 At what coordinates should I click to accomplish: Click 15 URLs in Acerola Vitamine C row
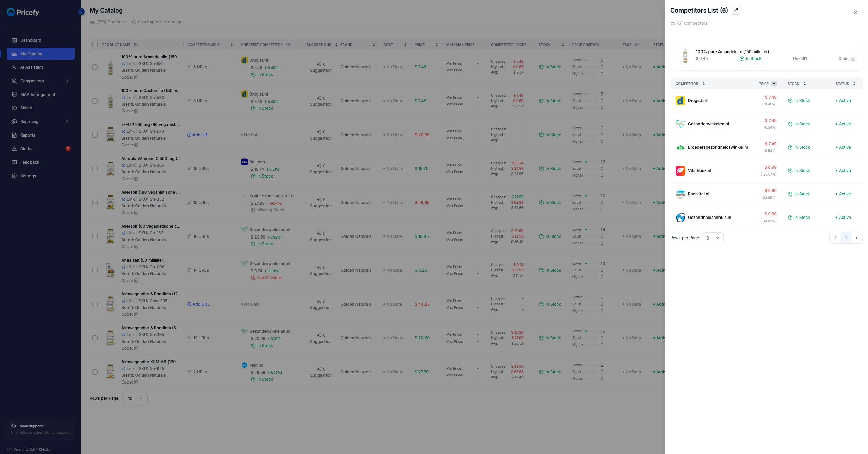tap(198, 169)
